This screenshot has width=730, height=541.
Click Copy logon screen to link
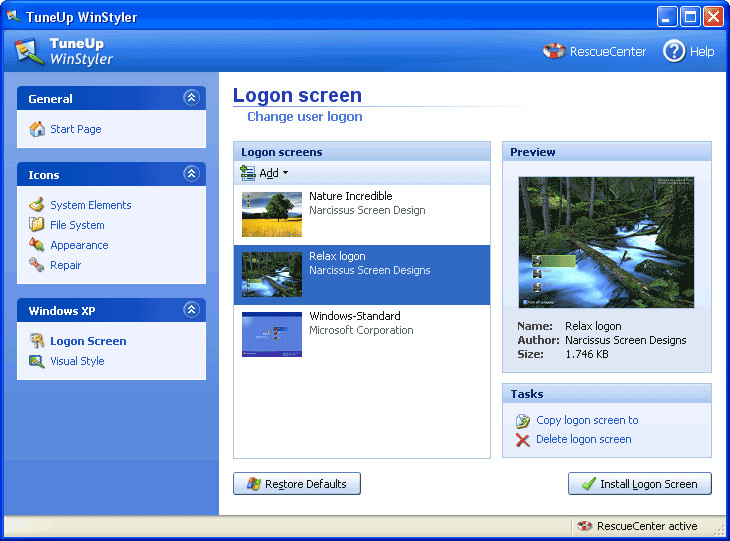(x=587, y=420)
